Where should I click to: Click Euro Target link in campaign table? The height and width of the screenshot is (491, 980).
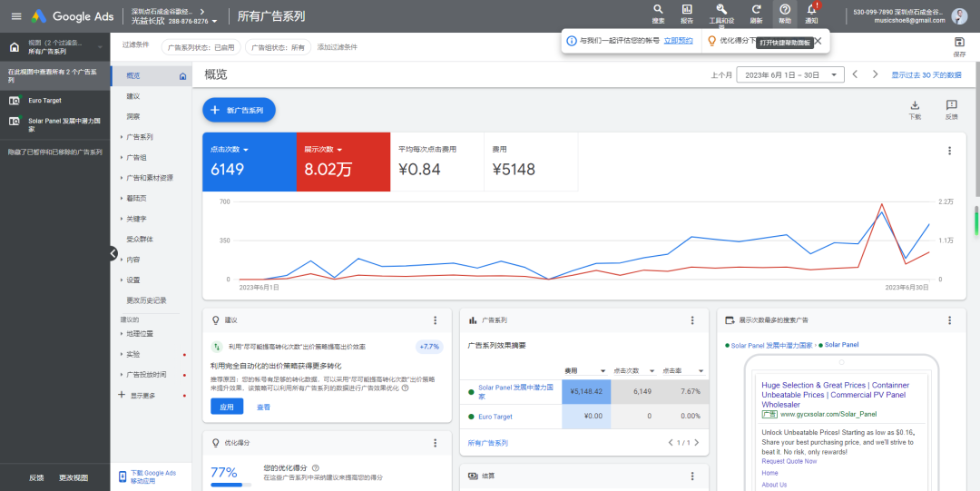pos(495,417)
